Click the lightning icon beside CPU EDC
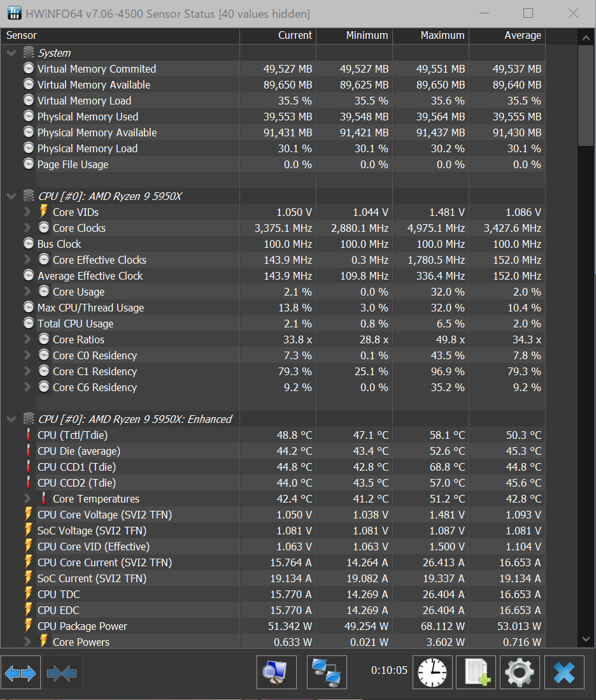This screenshot has height=700, width=596. [29, 610]
